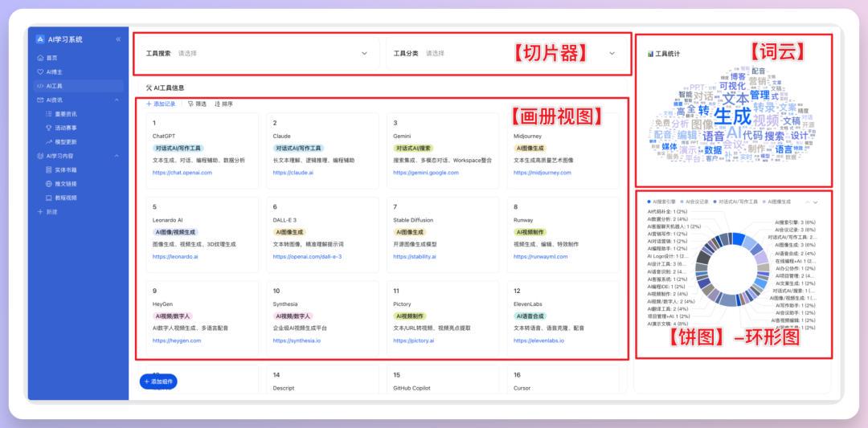Click the AI视频制作 tag on Runway card

coord(530,232)
